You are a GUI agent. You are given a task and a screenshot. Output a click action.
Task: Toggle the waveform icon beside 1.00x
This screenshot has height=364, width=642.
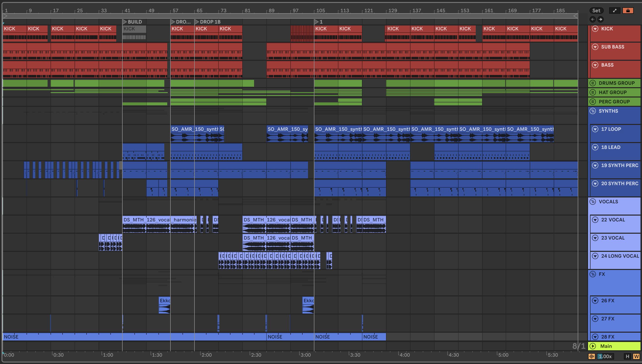tap(592, 356)
